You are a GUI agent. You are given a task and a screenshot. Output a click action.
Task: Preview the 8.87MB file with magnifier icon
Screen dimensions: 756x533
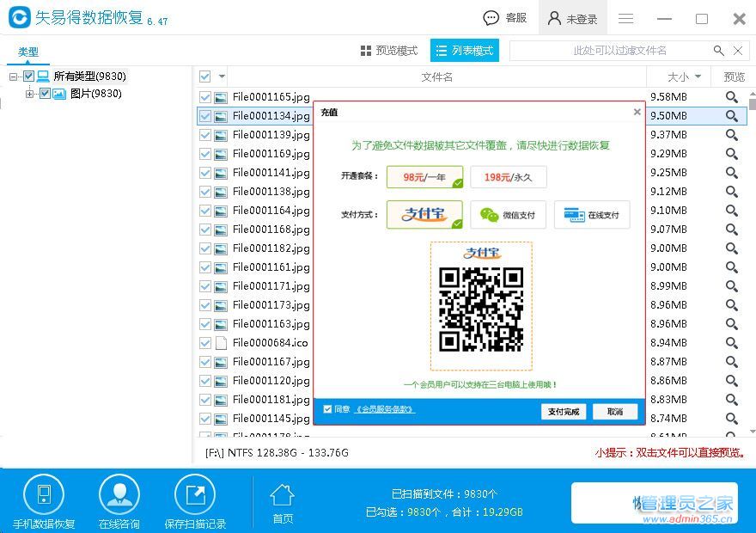point(731,362)
